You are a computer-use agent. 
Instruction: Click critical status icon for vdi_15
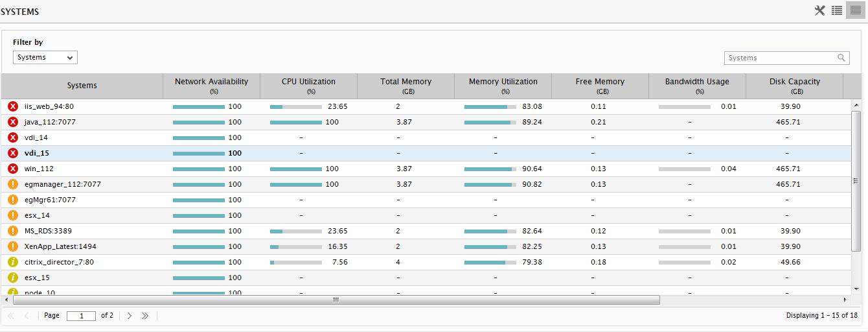click(x=13, y=153)
